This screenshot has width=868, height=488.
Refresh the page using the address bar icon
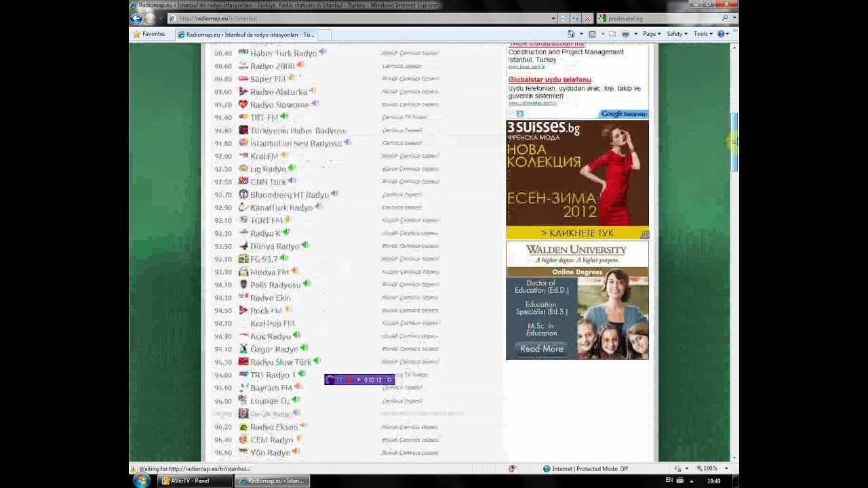[x=575, y=18]
